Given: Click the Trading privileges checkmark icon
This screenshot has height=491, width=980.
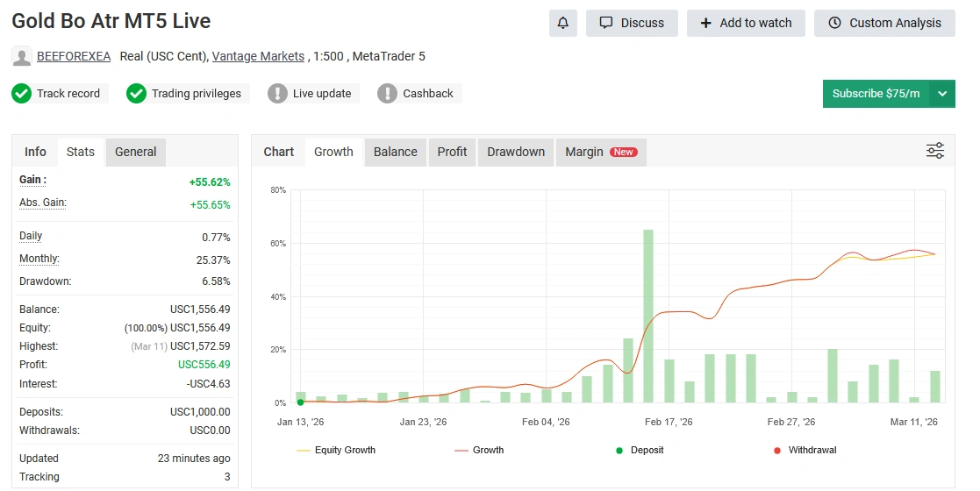Looking at the screenshot, I should [136, 94].
